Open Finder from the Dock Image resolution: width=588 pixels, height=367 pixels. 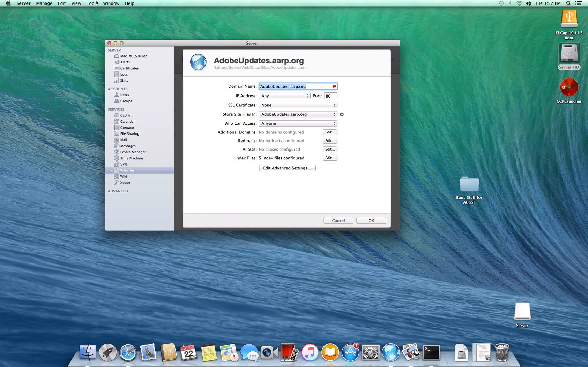coord(88,352)
